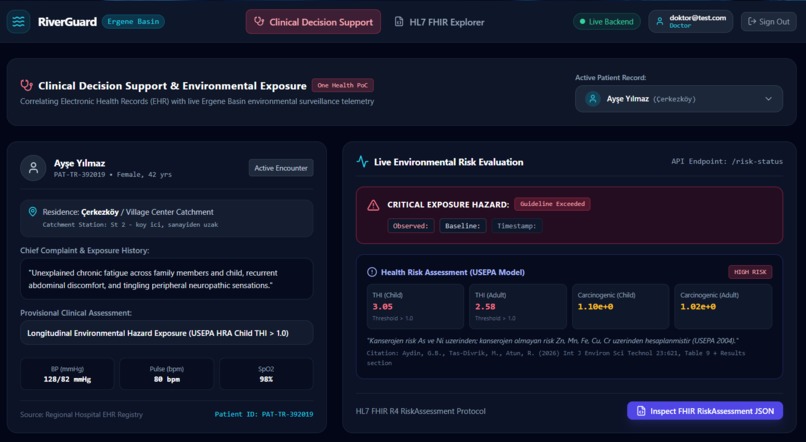The height and width of the screenshot is (442, 806).
Task: Click the green Live Backend status dot
Action: point(582,22)
